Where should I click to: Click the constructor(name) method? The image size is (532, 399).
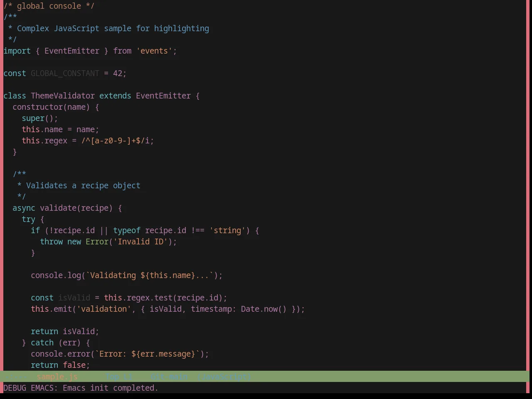[x=51, y=107]
